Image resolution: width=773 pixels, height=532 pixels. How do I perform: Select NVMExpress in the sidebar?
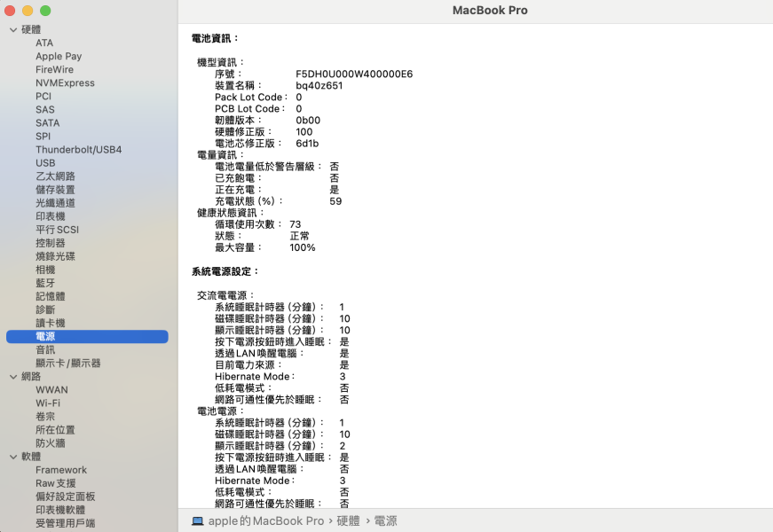click(65, 82)
